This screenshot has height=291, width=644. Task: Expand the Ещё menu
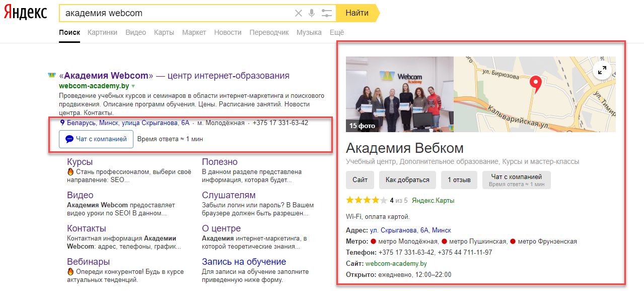point(337,32)
